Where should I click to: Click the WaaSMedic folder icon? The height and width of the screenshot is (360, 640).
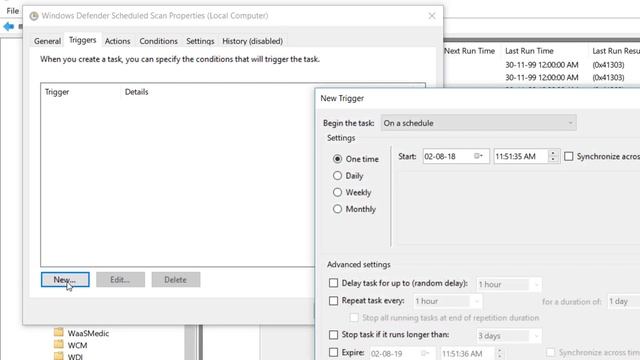click(59, 332)
